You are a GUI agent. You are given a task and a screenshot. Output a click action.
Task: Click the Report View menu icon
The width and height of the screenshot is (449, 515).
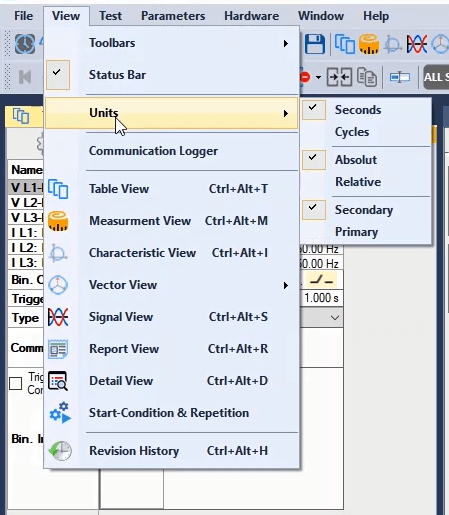pos(58,349)
